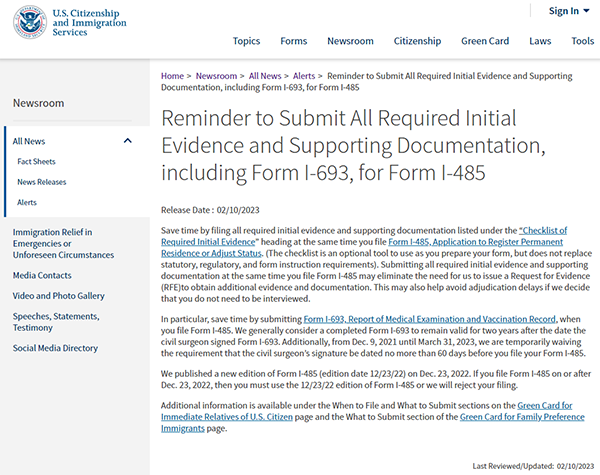Open Video and Photo Gallery link
This screenshot has width=600, height=475.
pyautogui.click(x=59, y=296)
